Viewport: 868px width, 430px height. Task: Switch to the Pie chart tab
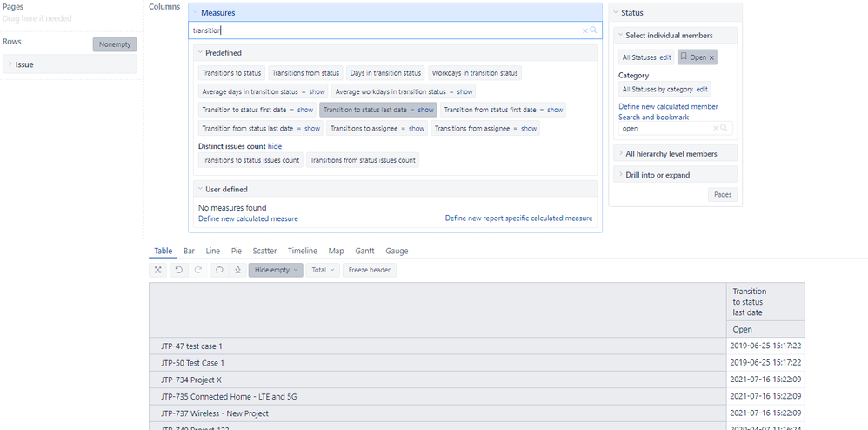tap(237, 251)
